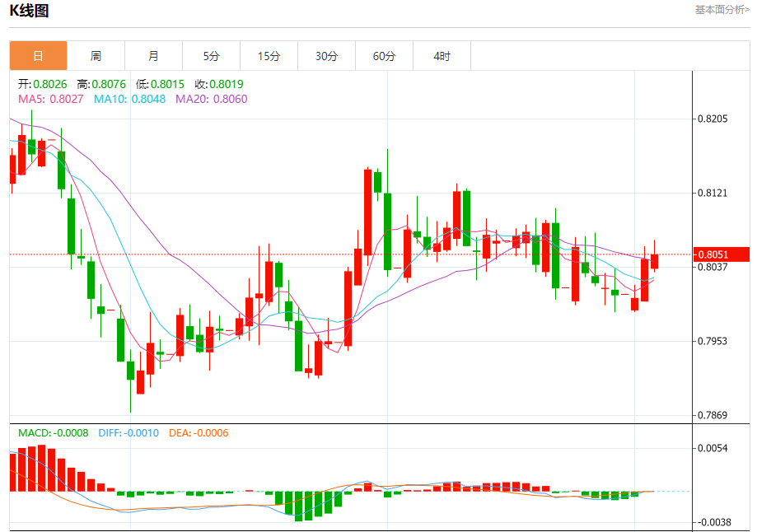The width and height of the screenshot is (757, 532).
Task: Click the 开:0.8026 open value
Action: click(x=43, y=84)
